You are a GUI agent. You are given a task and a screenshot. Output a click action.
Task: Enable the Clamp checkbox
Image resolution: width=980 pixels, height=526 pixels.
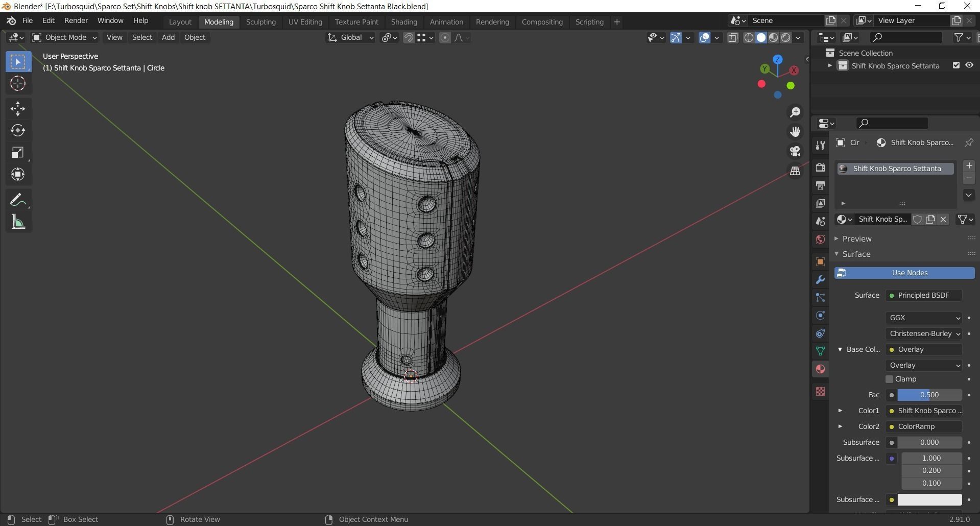(x=889, y=379)
